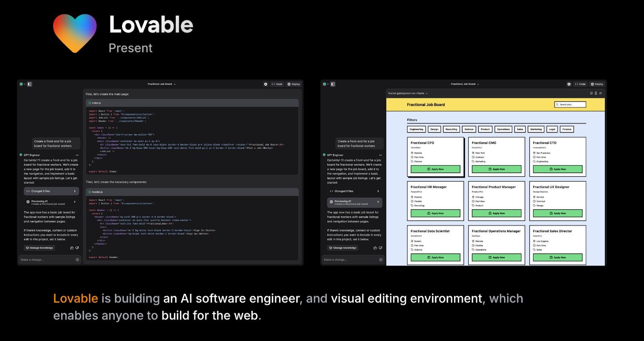Viewport: 644px width, 341px height.
Task: Toggle the sidebar panel icon in left screenshot
Action: pyautogui.click(x=29, y=84)
